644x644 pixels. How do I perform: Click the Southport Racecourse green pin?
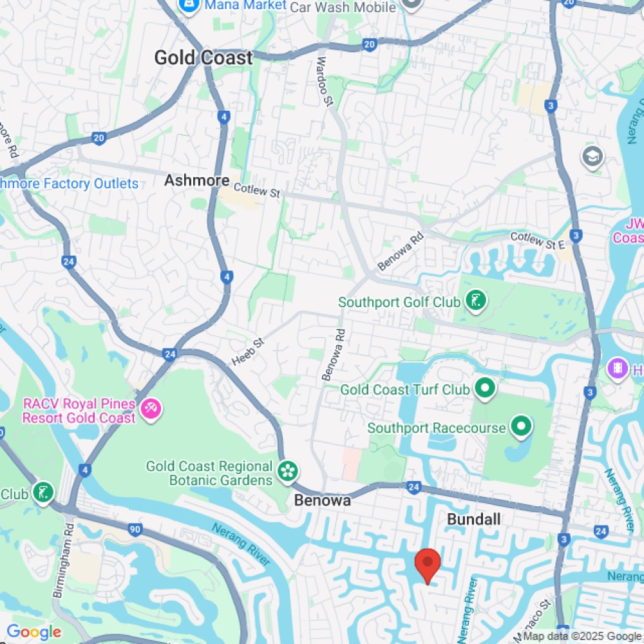coord(521,427)
